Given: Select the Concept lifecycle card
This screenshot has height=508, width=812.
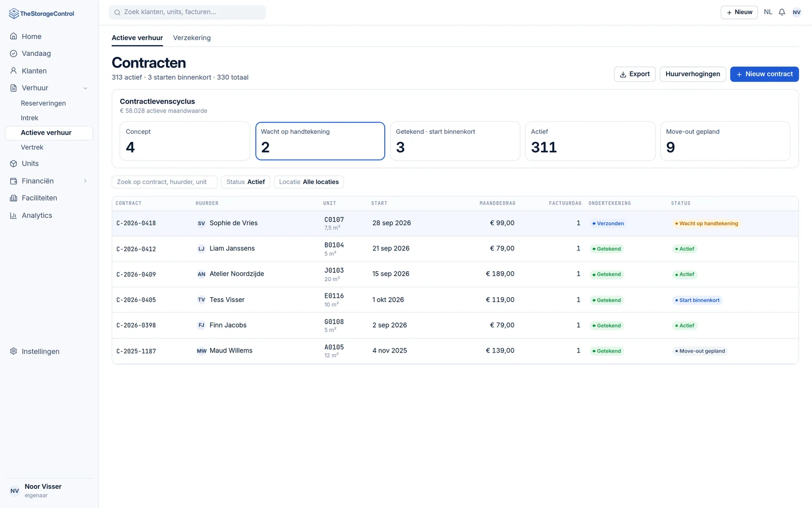Looking at the screenshot, I should (x=185, y=141).
